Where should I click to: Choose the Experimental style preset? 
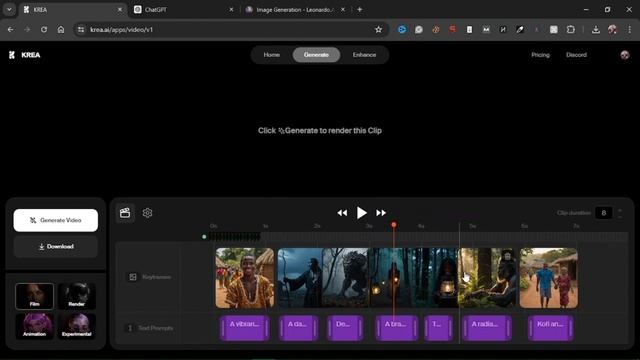point(77,326)
